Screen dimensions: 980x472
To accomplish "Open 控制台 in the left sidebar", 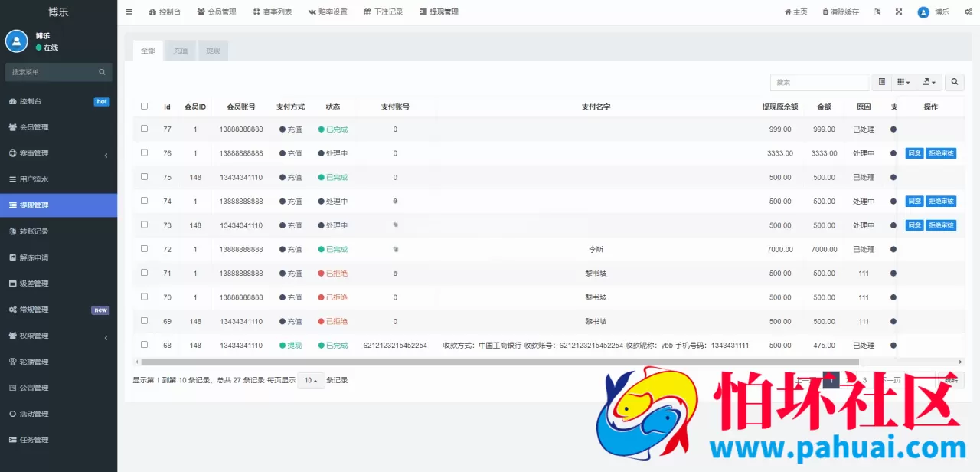I will click(58, 101).
